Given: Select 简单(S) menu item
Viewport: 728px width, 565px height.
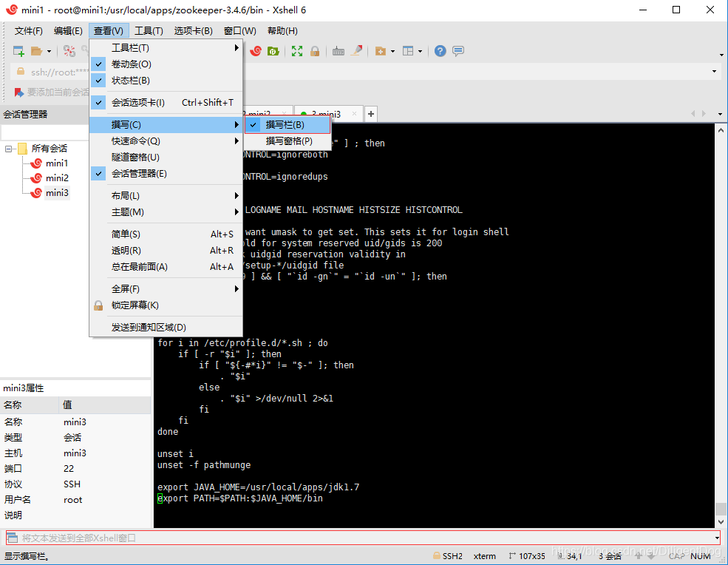Looking at the screenshot, I should click(x=166, y=234).
